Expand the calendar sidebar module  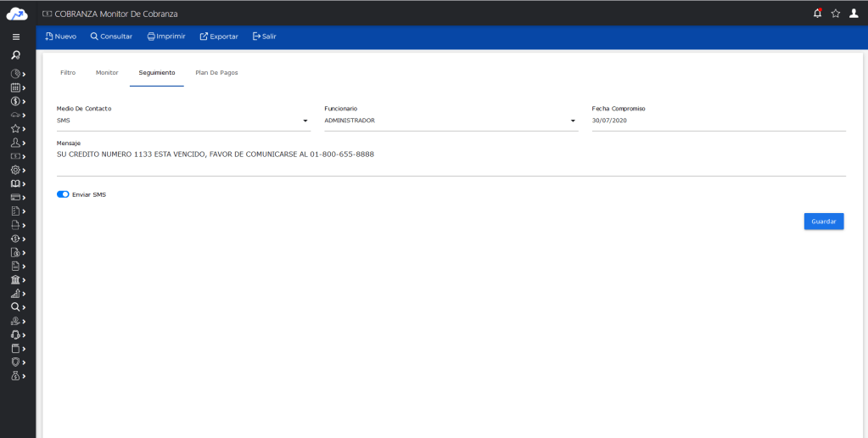(16, 87)
